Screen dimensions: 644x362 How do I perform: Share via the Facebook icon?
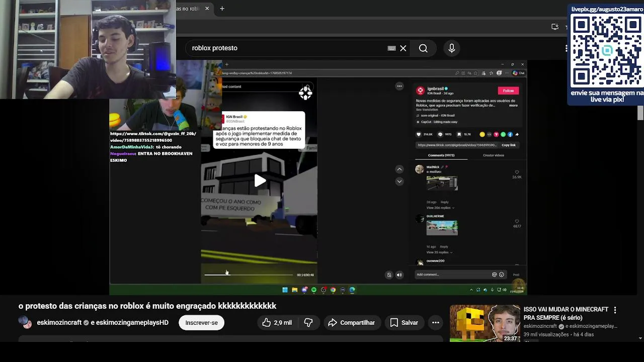[510, 134]
